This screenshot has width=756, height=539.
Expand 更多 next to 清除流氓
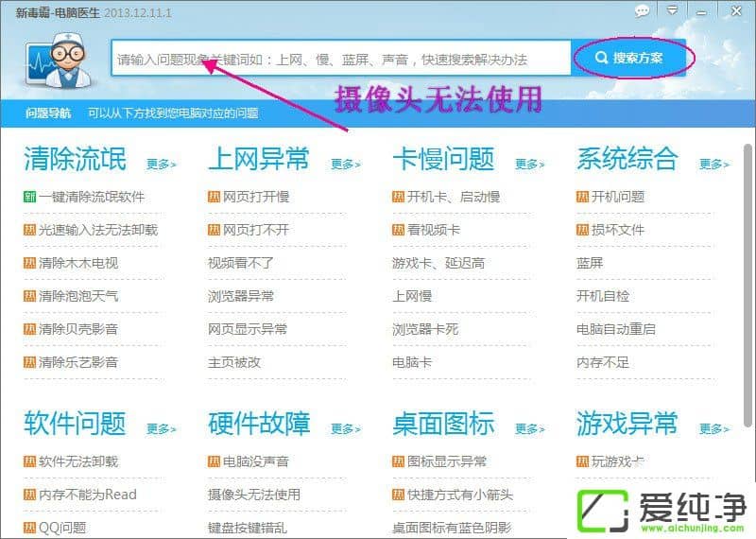click(x=161, y=165)
